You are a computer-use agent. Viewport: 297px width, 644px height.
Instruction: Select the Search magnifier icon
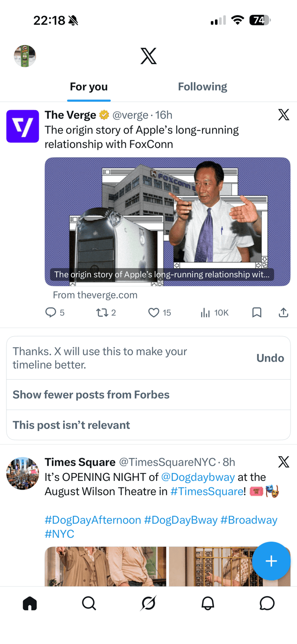89,603
